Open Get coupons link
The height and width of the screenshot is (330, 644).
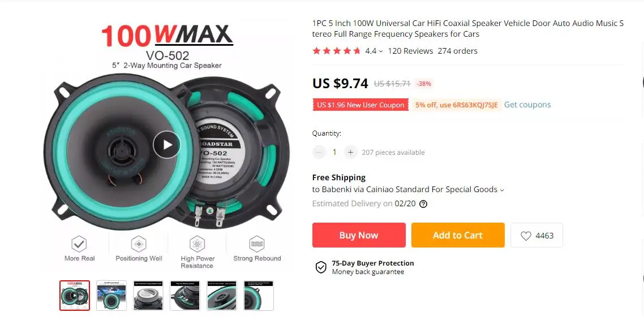point(527,105)
